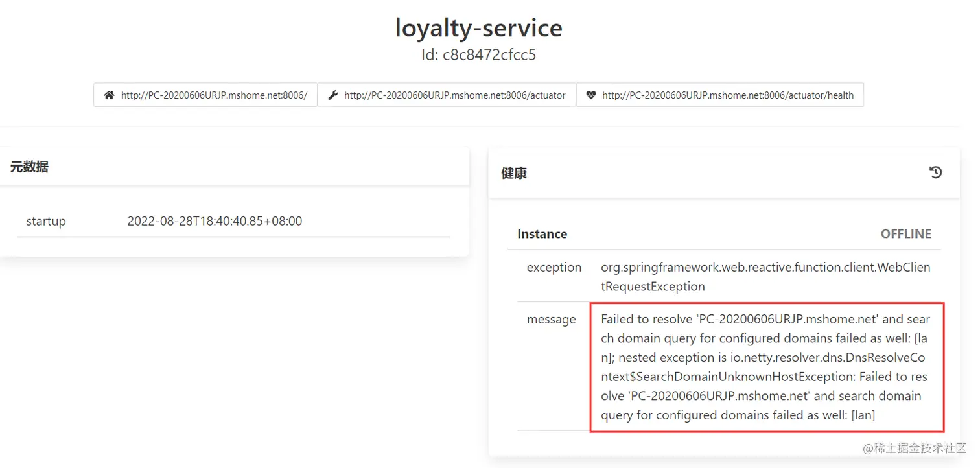
Task: Click the WebClientRequestException class name text
Action: 765,277
